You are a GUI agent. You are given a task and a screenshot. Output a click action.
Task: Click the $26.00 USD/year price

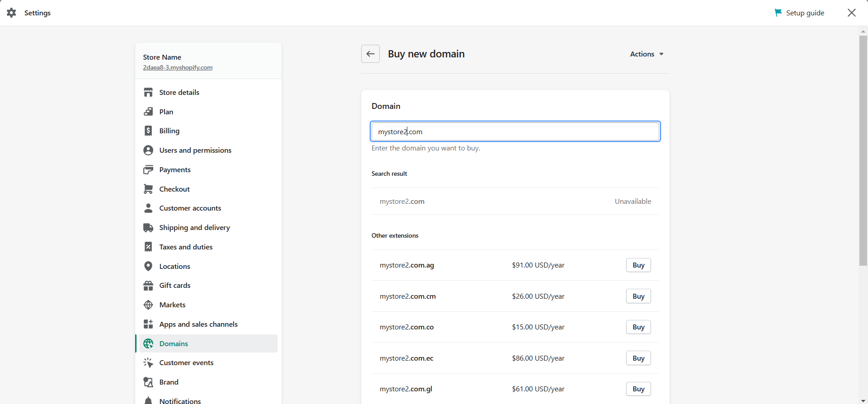(x=538, y=296)
